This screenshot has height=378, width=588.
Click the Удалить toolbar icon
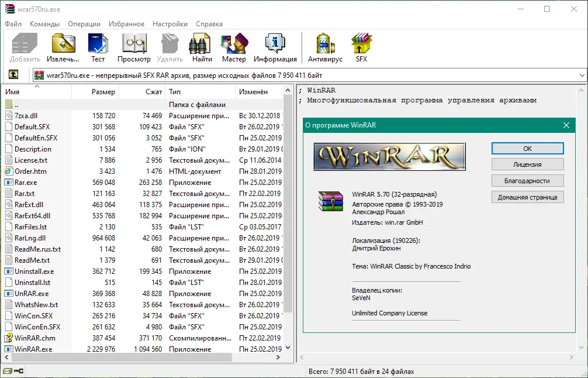pyautogui.click(x=170, y=43)
